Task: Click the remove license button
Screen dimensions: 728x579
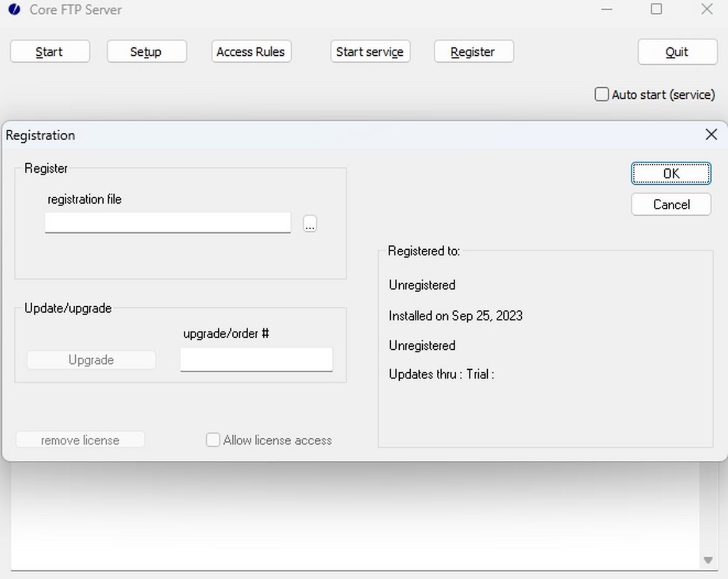Action: tap(80, 440)
